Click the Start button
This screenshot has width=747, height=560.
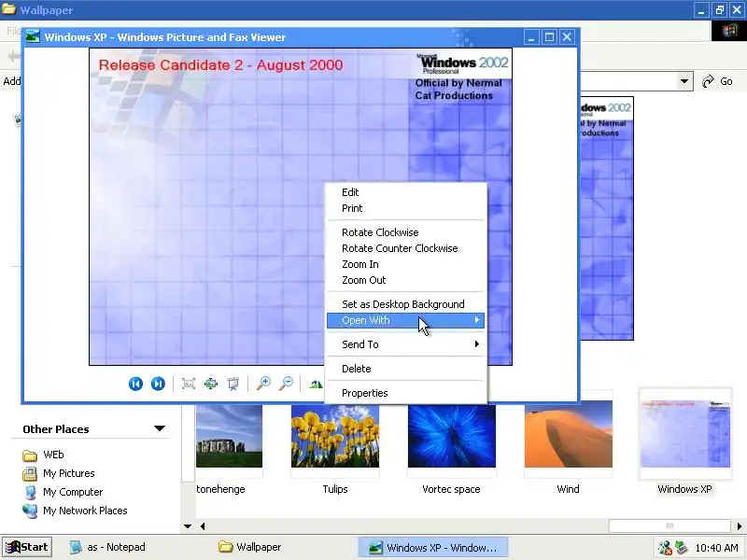pos(27,547)
